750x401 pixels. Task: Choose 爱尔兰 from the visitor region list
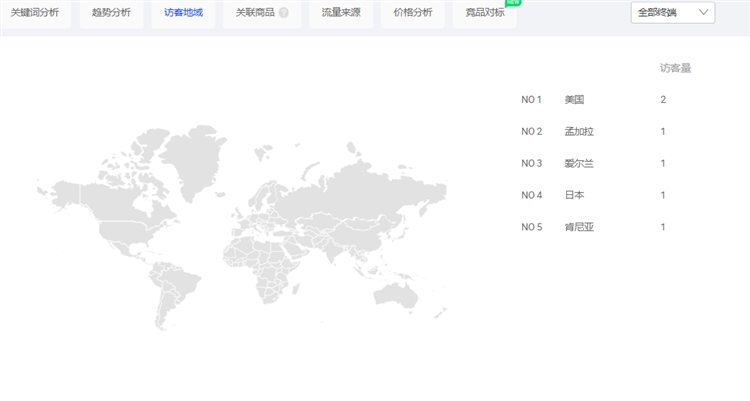pos(579,164)
